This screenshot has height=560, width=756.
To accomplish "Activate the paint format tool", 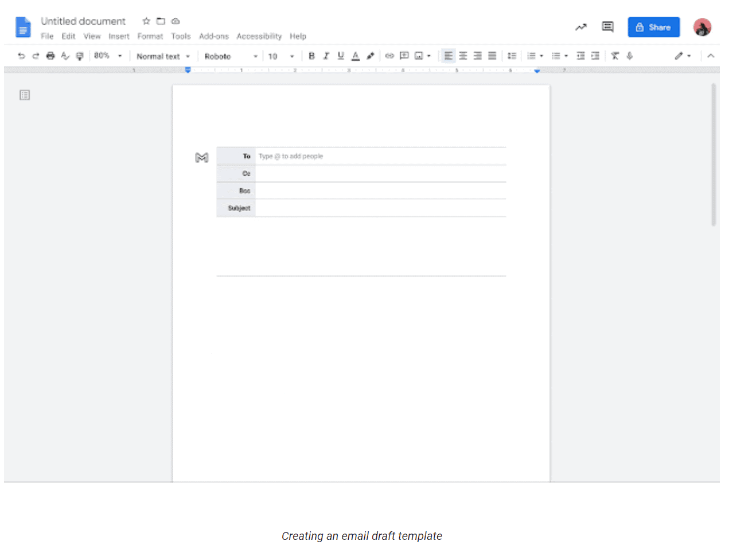I will point(80,56).
